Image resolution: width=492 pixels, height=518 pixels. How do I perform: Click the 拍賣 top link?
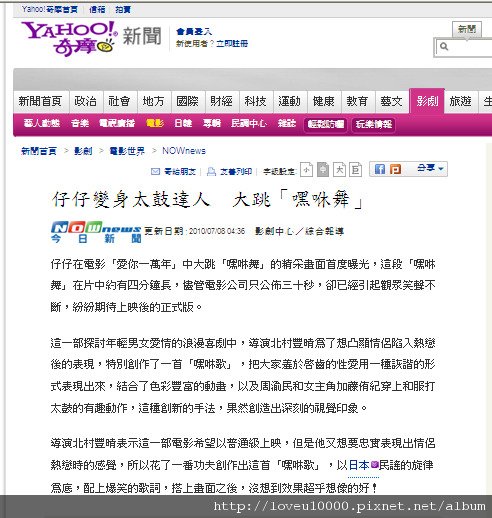[123, 9]
